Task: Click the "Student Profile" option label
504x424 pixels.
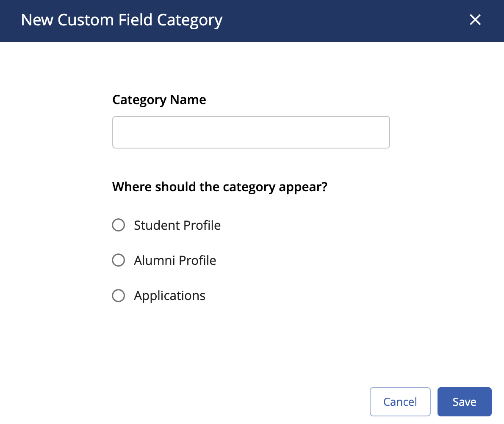Action: [177, 225]
